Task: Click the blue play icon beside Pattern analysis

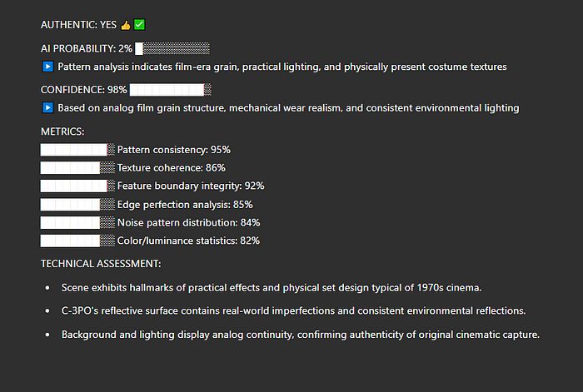Action: [x=47, y=67]
